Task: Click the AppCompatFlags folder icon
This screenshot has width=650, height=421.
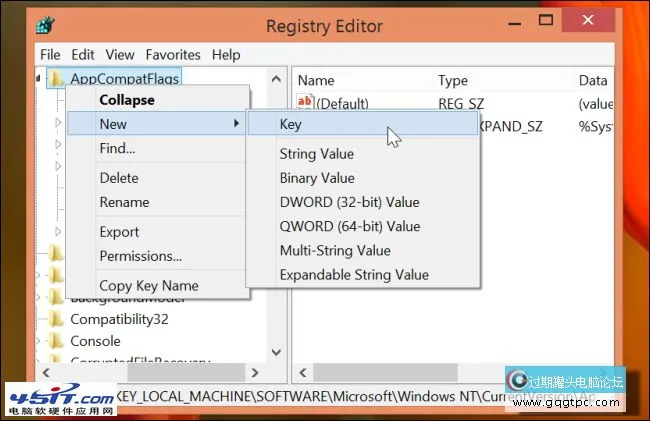Action: coord(56,78)
